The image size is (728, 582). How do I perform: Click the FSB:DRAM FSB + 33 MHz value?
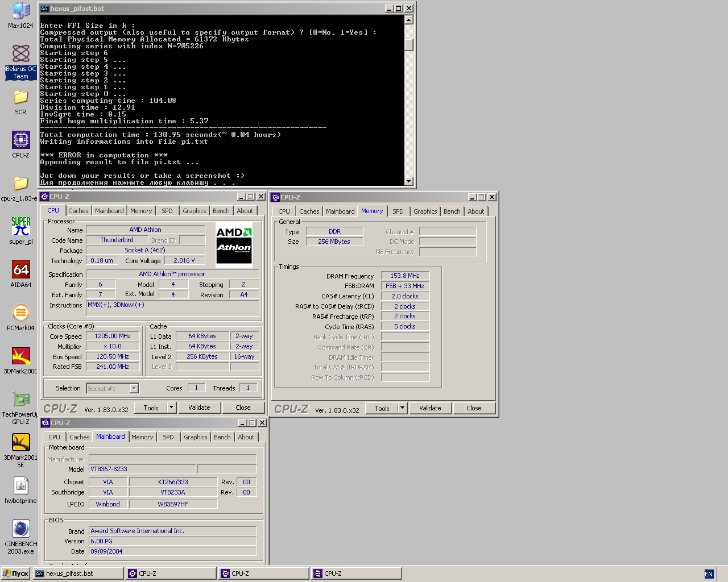click(405, 286)
